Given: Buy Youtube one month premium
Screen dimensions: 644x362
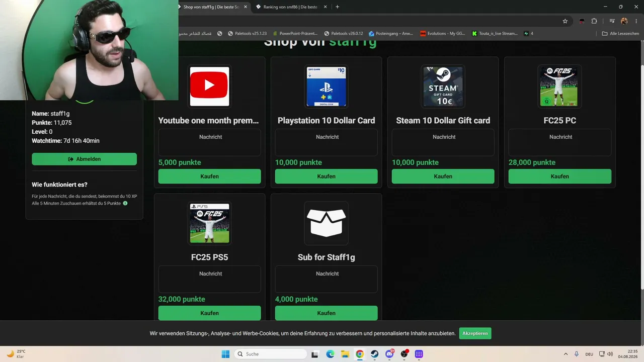Looking at the screenshot, I should pyautogui.click(x=209, y=176).
